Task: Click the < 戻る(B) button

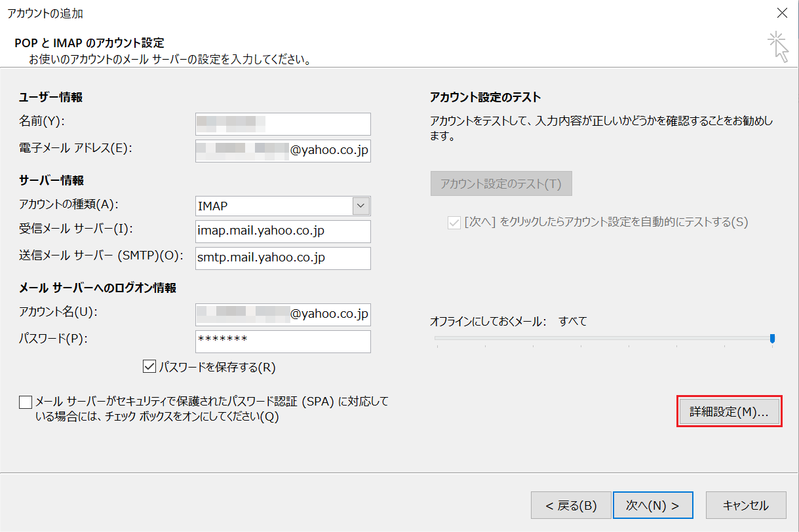Action: point(571,505)
